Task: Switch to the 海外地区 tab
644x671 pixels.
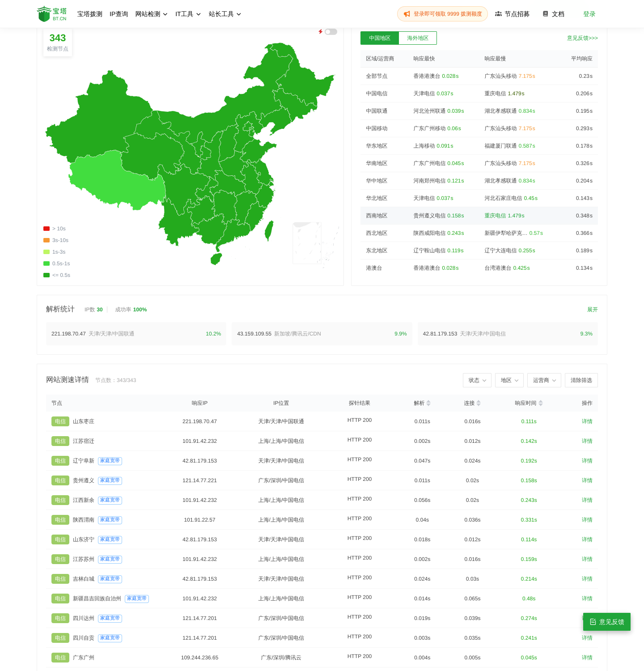Action: click(418, 38)
